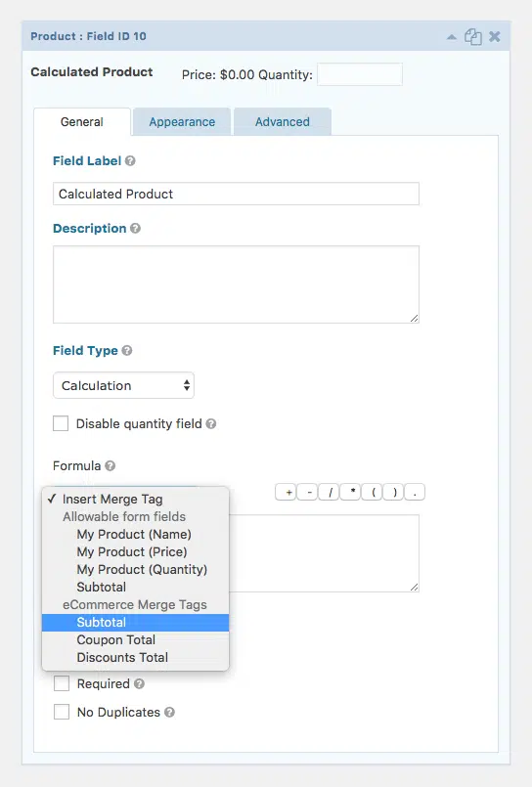
Task: Open the Field Label help tooltip icon
Action: pyautogui.click(x=130, y=161)
